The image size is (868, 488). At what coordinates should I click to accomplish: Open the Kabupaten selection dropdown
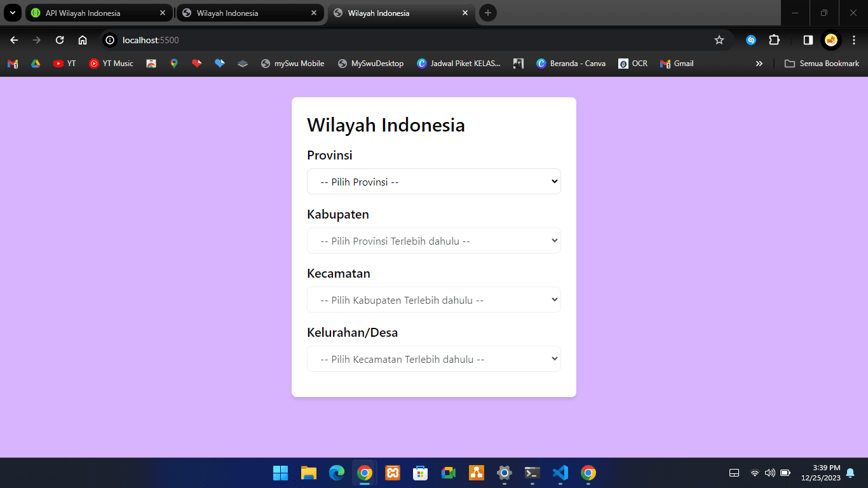(434, 241)
